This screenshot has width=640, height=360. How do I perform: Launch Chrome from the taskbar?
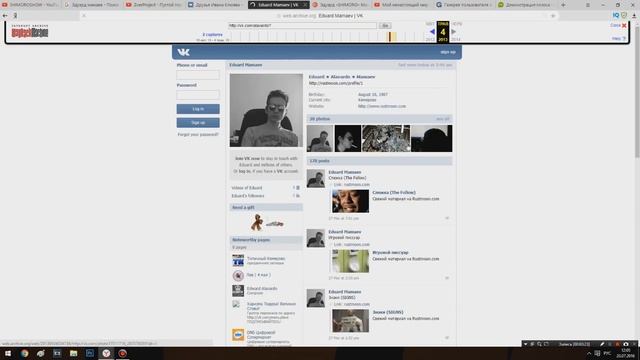(x=24, y=353)
